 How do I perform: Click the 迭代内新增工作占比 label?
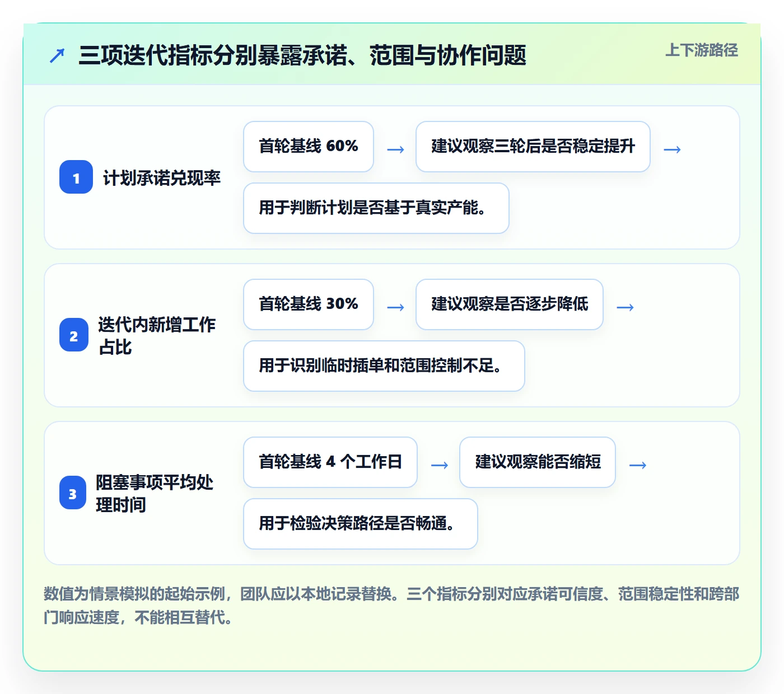(x=157, y=336)
